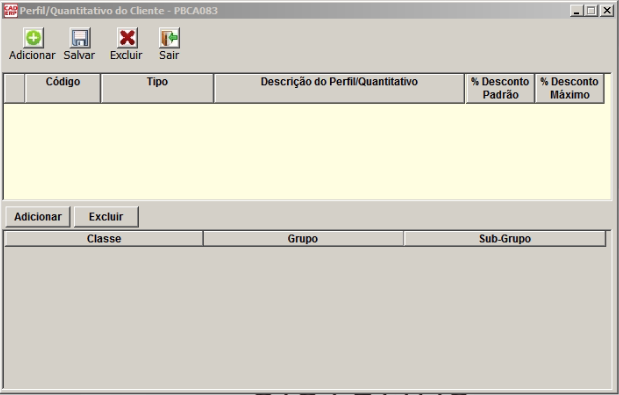Viewport: 619px width, 395px height.
Task: Maximize the Perfil/Quantitativo window
Action: pos(591,11)
